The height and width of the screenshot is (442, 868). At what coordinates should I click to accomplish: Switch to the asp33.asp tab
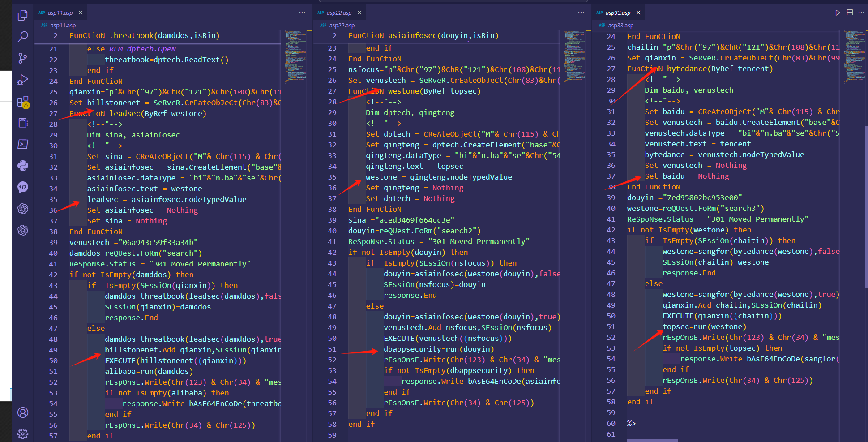pyautogui.click(x=618, y=13)
